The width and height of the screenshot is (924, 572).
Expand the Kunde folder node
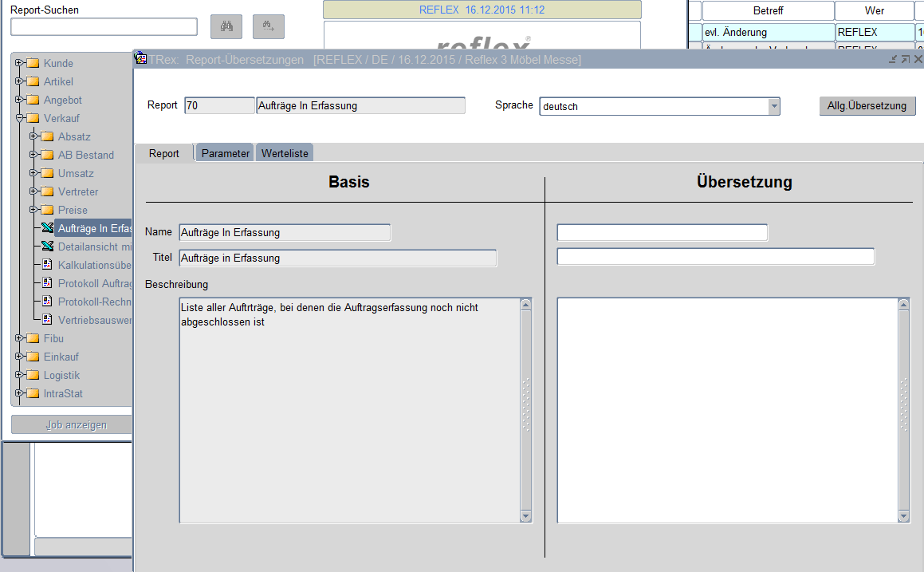tap(19, 63)
